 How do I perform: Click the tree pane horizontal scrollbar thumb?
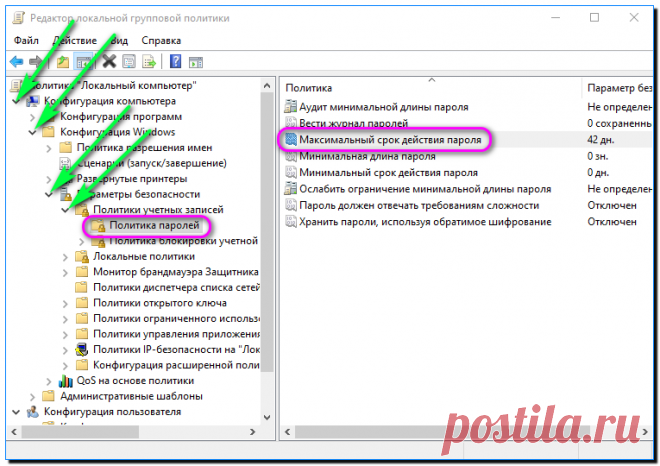[80, 432]
